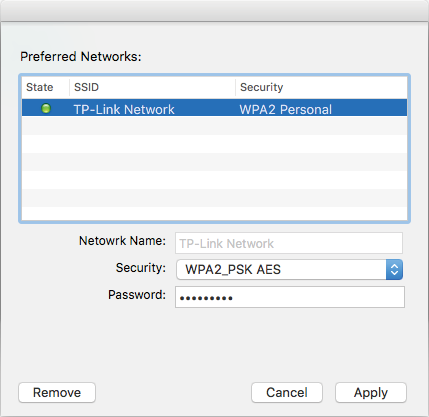Click the Cancel button
Viewport: 429px width, 417px height.
point(287,392)
